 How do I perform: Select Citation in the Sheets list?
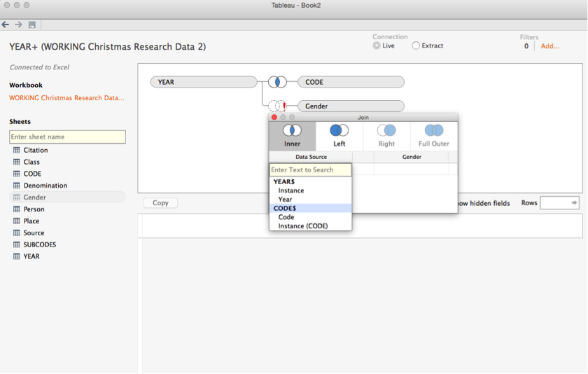coord(36,150)
